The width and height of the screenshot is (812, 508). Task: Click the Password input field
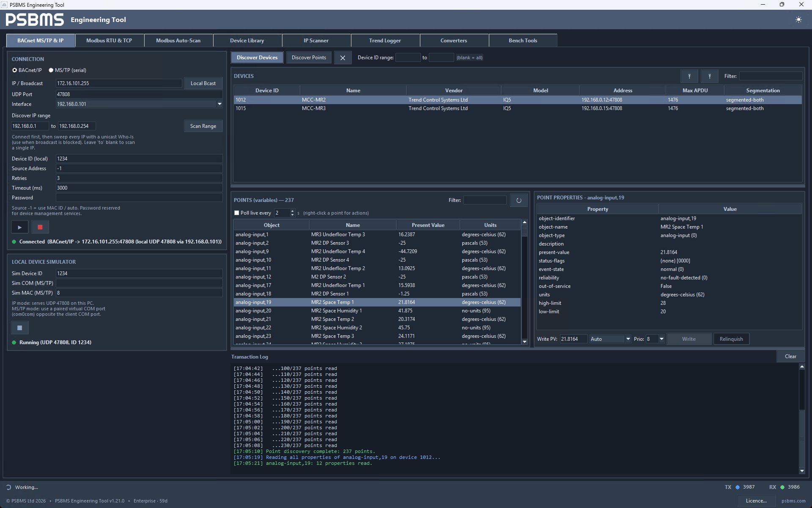pos(139,198)
